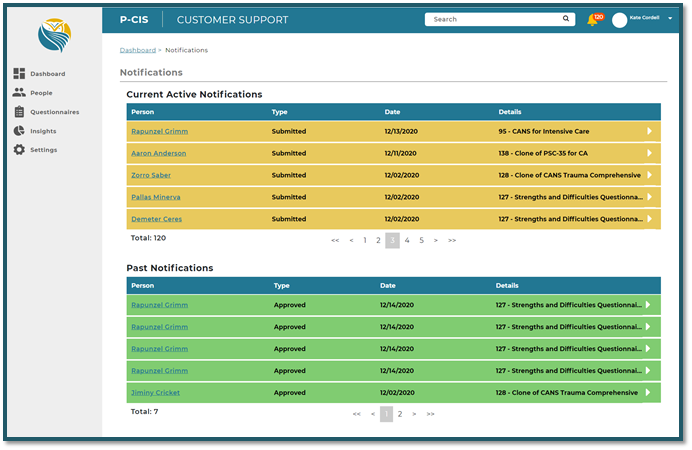This screenshot has height=450, width=692.
Task: Click the Dashboard grid icon in sidebar
Action: [19, 74]
